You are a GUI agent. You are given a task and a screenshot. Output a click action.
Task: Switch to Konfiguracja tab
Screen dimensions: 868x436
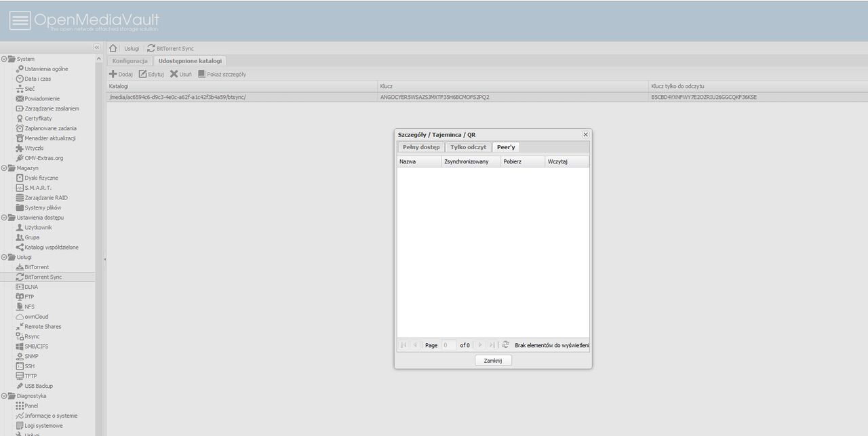(130, 61)
